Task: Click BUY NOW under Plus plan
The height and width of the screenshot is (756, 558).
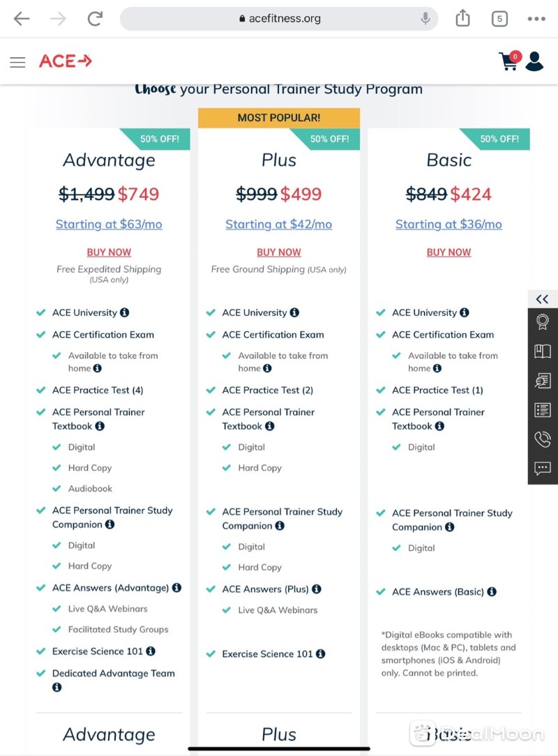Action: pos(279,252)
